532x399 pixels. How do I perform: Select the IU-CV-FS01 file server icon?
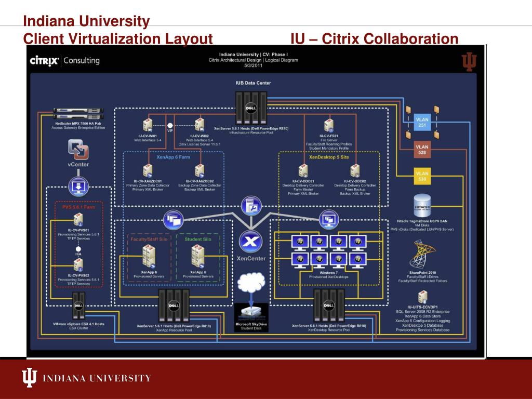328,126
